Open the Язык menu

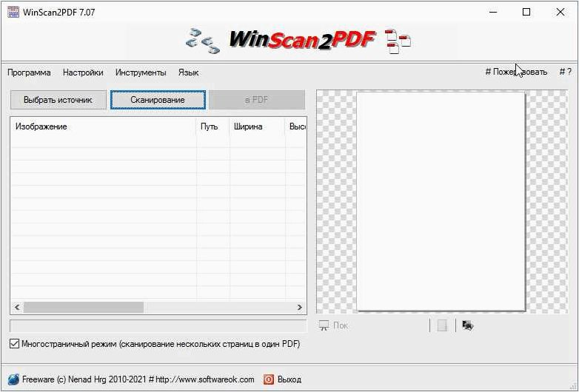(x=188, y=72)
